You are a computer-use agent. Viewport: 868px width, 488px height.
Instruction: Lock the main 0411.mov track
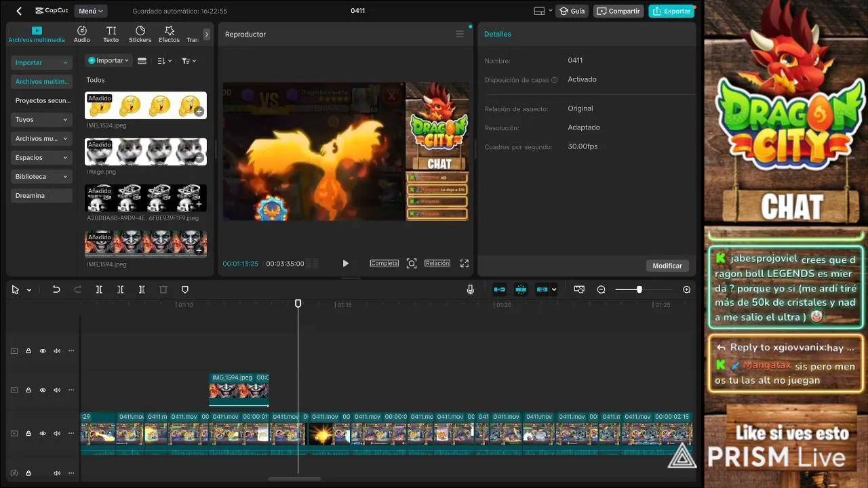point(28,434)
